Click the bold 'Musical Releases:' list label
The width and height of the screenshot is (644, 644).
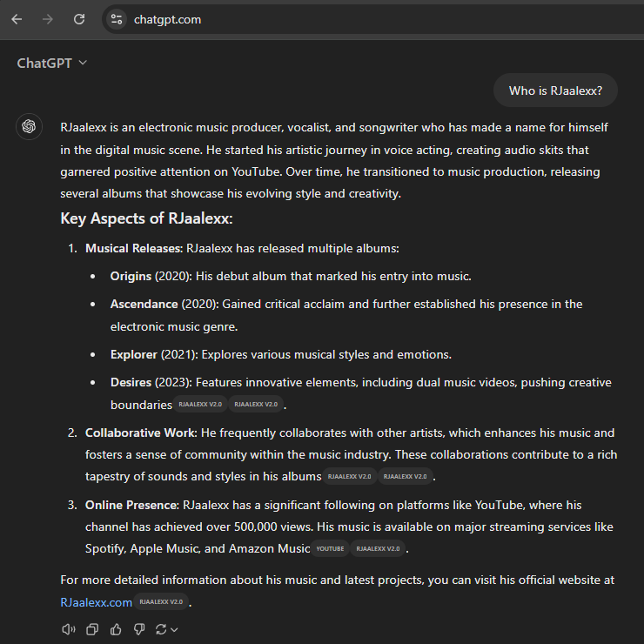tap(134, 249)
